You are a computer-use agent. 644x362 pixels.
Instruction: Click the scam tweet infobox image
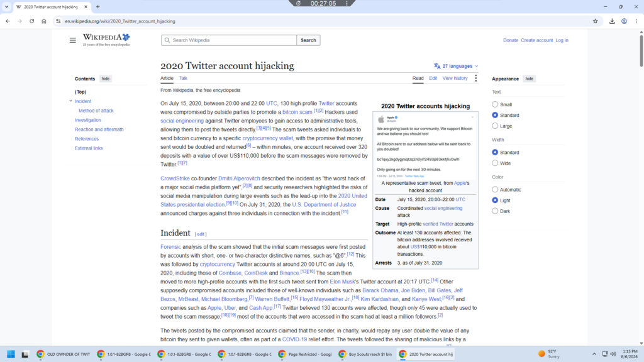pos(426,146)
